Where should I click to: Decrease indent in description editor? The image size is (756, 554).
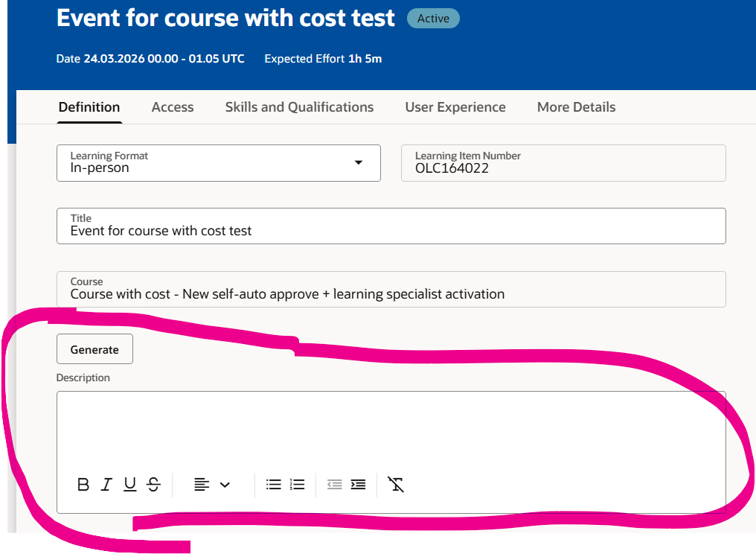click(334, 484)
